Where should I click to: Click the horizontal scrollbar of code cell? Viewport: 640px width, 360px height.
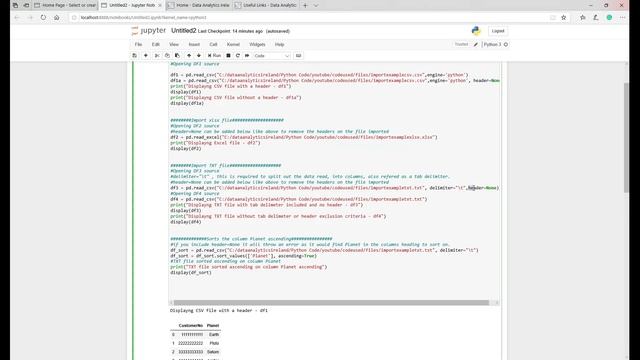331,303
